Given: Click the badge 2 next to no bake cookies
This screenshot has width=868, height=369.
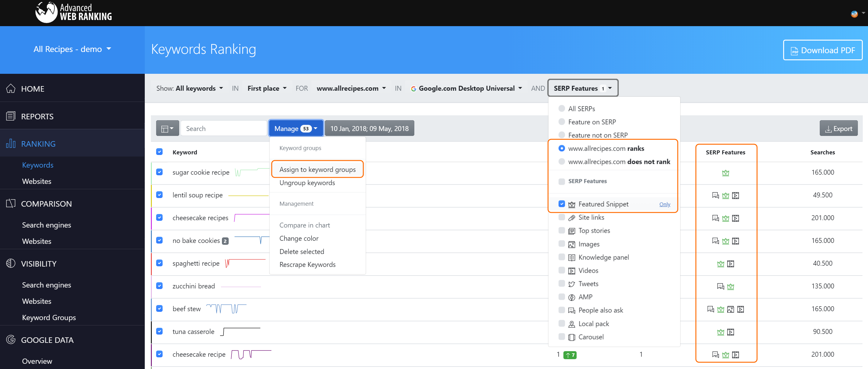Looking at the screenshot, I should coord(225,241).
